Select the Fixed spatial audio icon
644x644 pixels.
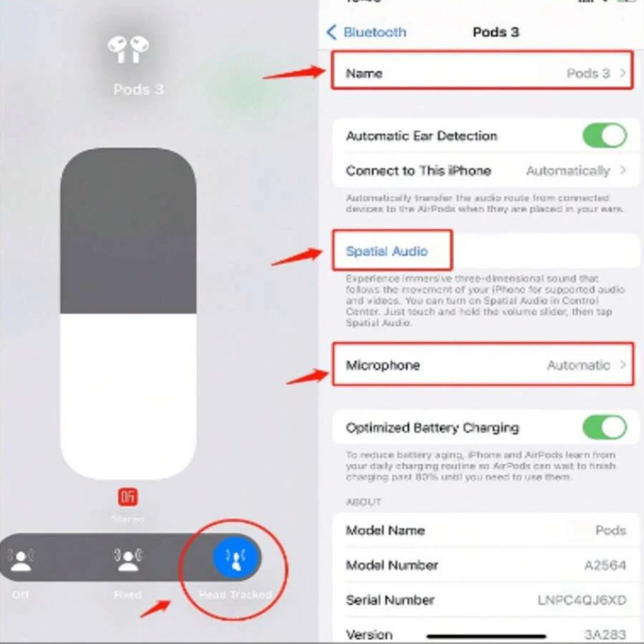click(x=128, y=559)
